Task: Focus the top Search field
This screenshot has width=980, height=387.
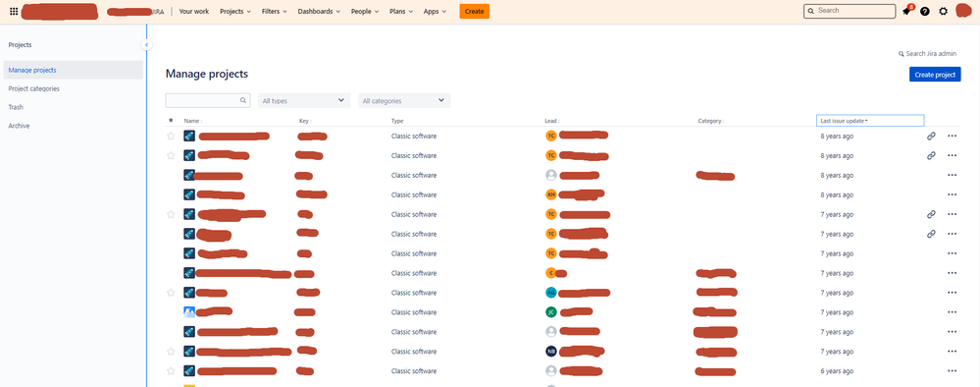Action: coord(850,11)
